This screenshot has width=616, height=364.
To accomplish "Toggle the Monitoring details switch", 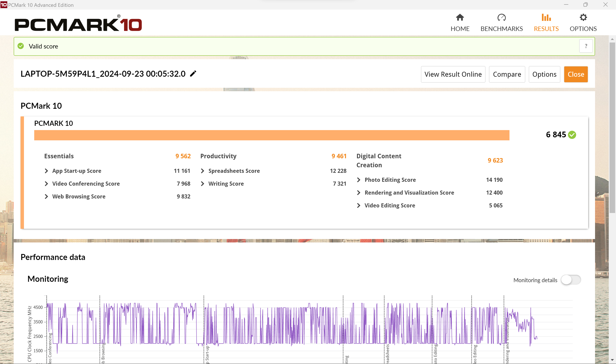I will point(571,280).
